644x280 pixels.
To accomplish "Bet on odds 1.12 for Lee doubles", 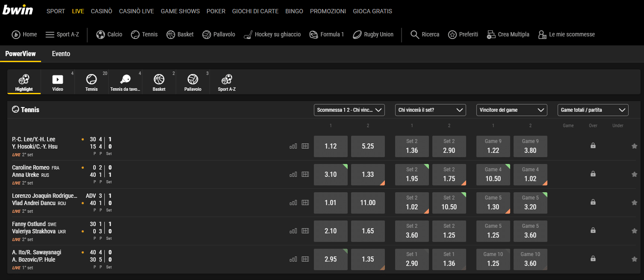I will click(x=331, y=146).
